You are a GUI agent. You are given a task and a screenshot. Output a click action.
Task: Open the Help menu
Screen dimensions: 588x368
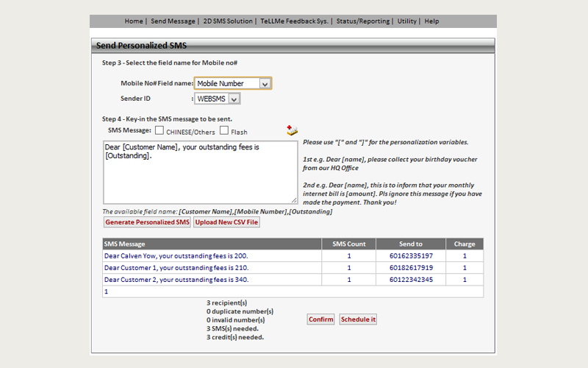431,21
